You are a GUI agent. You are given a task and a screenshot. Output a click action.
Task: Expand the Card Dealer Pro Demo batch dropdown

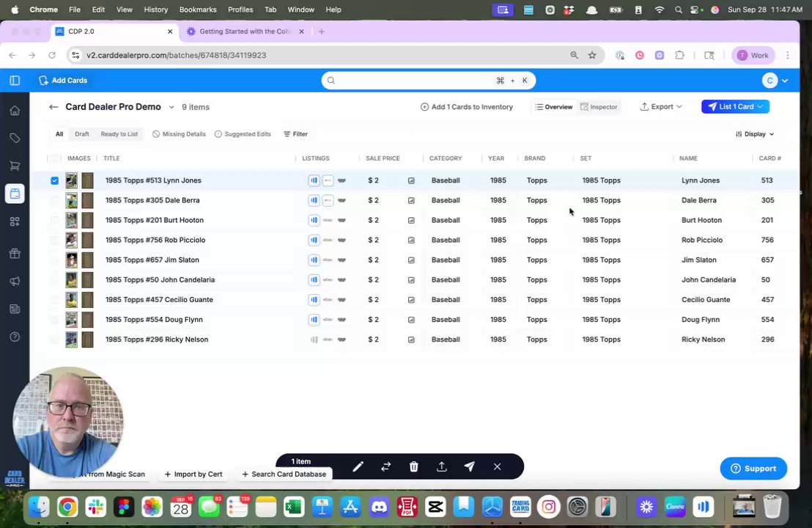click(x=171, y=107)
